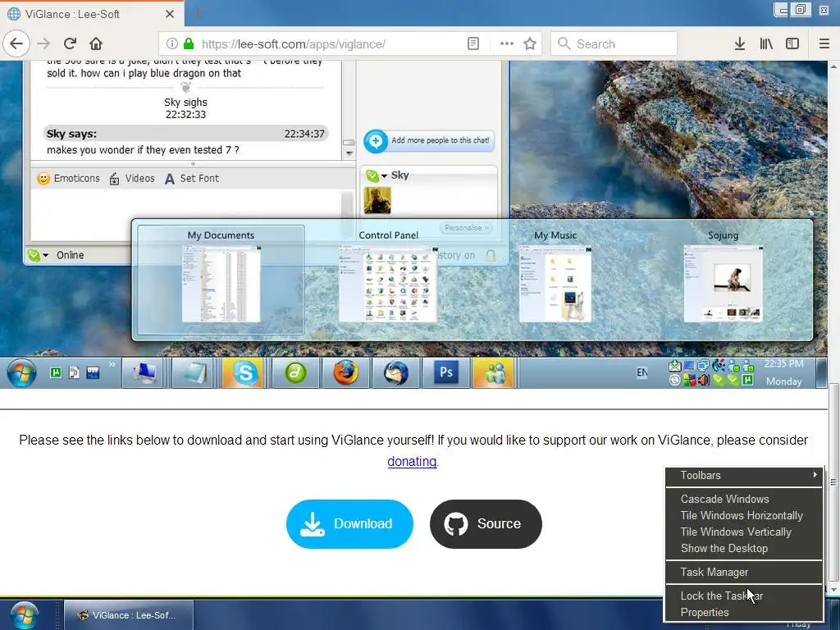Click the real Start button at bottom-left

point(24,615)
